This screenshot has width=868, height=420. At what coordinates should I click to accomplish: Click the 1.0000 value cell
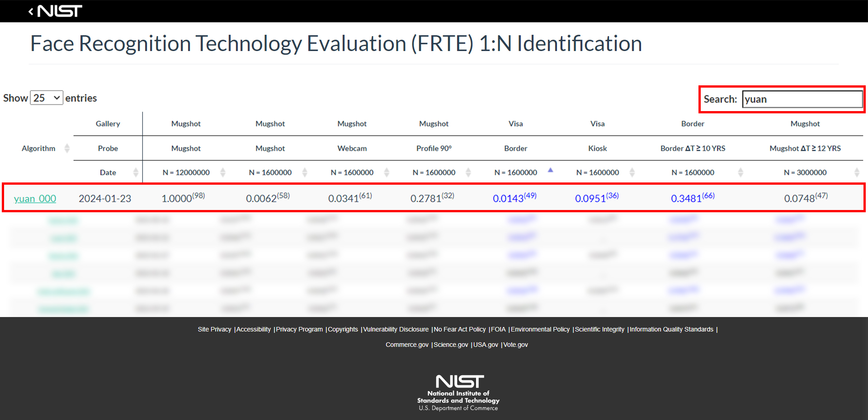point(183,197)
